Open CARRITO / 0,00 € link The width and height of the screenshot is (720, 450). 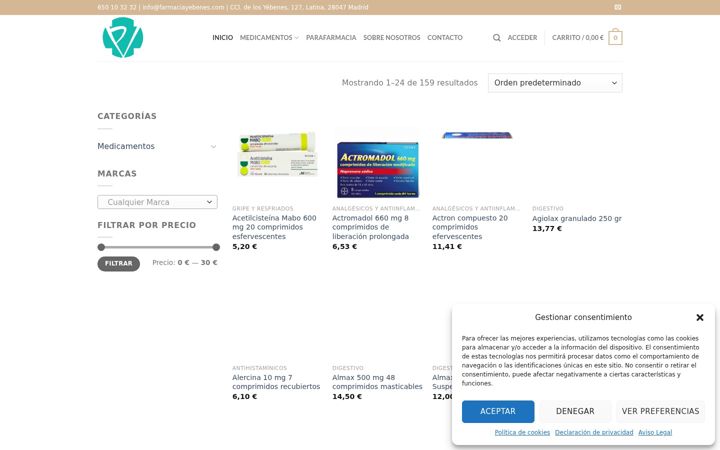[x=578, y=38]
